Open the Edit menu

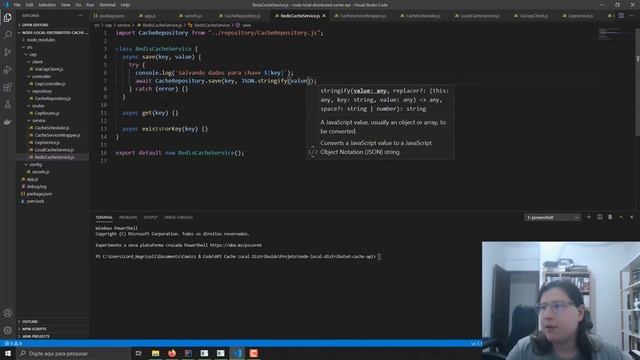click(x=29, y=5)
